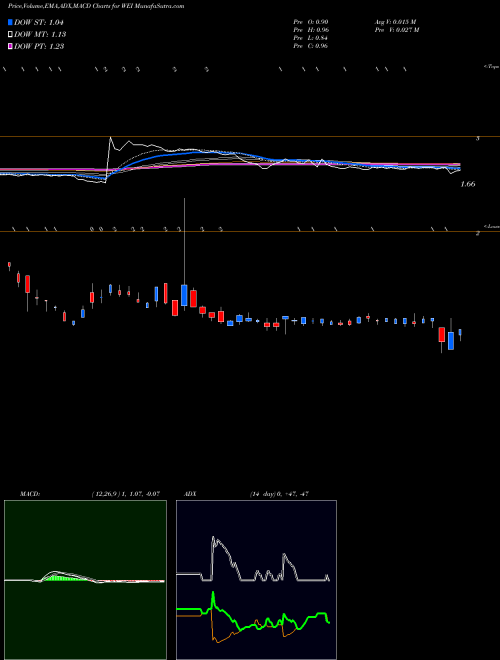The width and height of the screenshot is (500, 660).
Task: Click the '<Tops' marker label
Action: (x=492, y=67)
